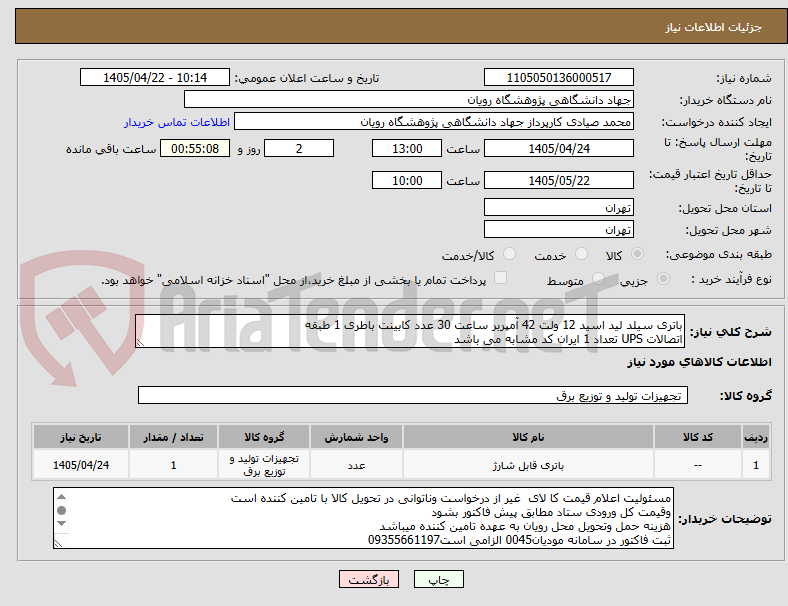The width and height of the screenshot is (788, 606).
Task: Click the بازگشت (back) button
Action: [369, 579]
